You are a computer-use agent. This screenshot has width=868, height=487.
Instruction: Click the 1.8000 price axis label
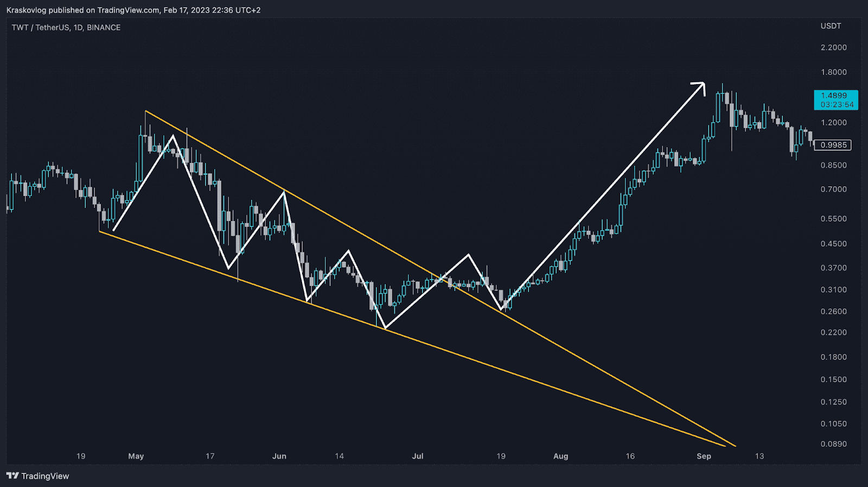point(834,72)
